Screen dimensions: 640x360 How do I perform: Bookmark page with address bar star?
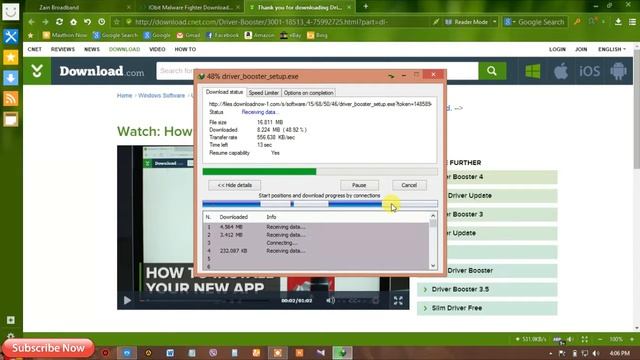click(117, 22)
